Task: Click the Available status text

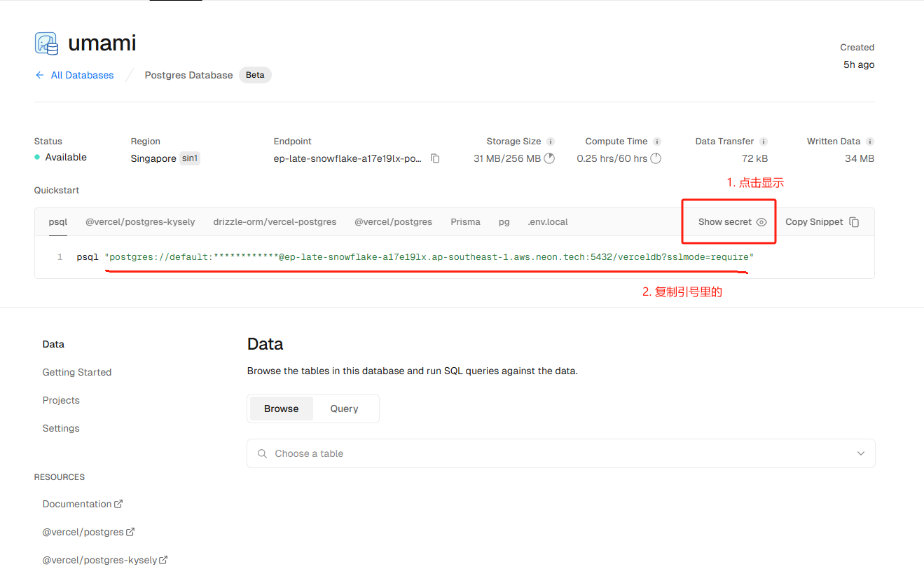Action: [x=66, y=157]
